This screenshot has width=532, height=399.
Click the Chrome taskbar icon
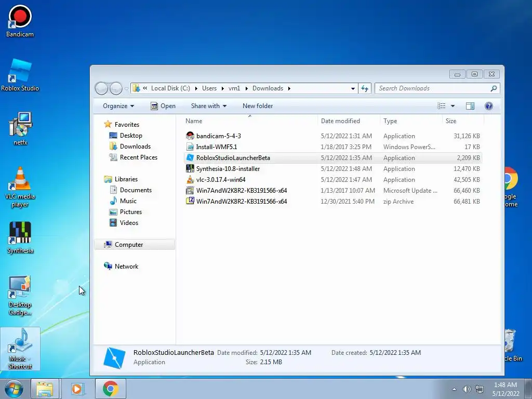pyautogui.click(x=110, y=389)
